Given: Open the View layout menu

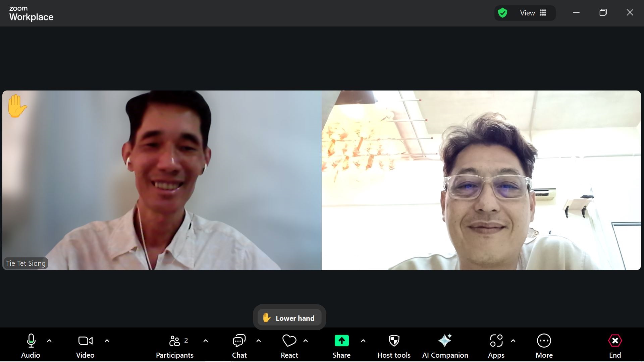Looking at the screenshot, I should coord(533,13).
